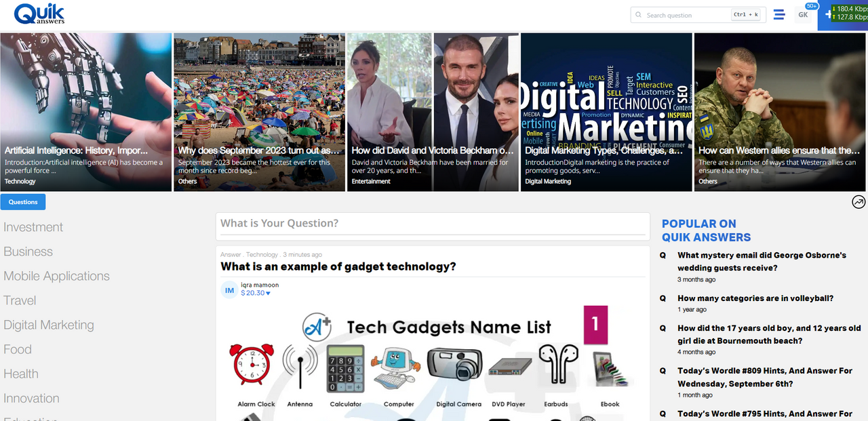Open the hamburger menu icon in header
Screen dimensions: 868x421
tap(779, 14)
